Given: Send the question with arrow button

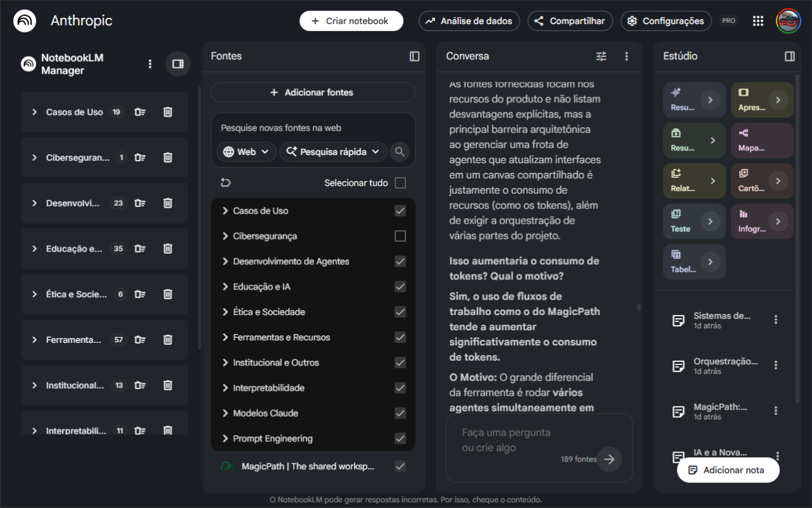Looking at the screenshot, I should (x=610, y=459).
